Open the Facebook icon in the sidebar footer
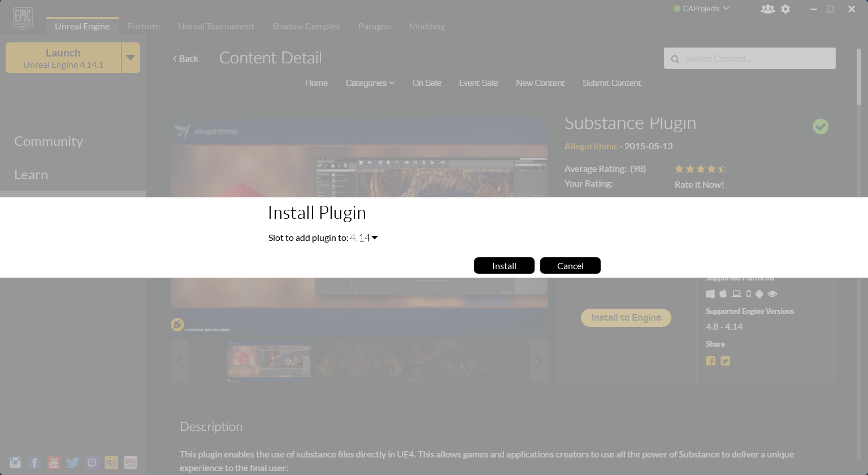 tap(34, 463)
